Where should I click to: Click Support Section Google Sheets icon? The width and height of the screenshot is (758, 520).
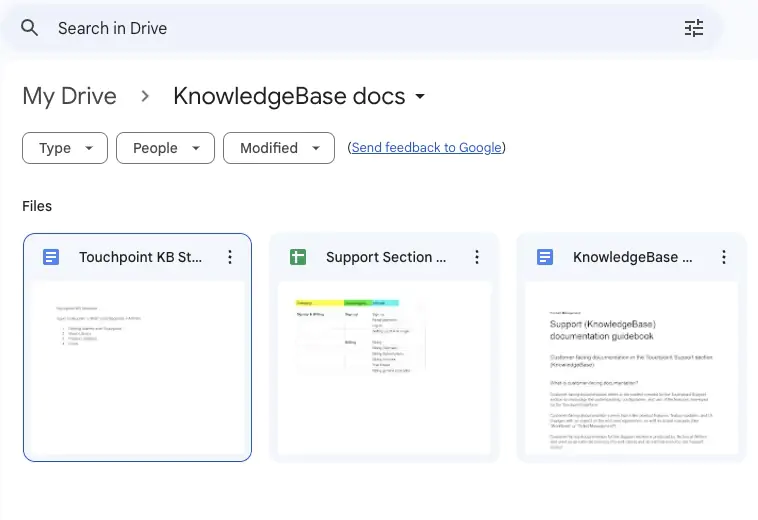(298, 257)
